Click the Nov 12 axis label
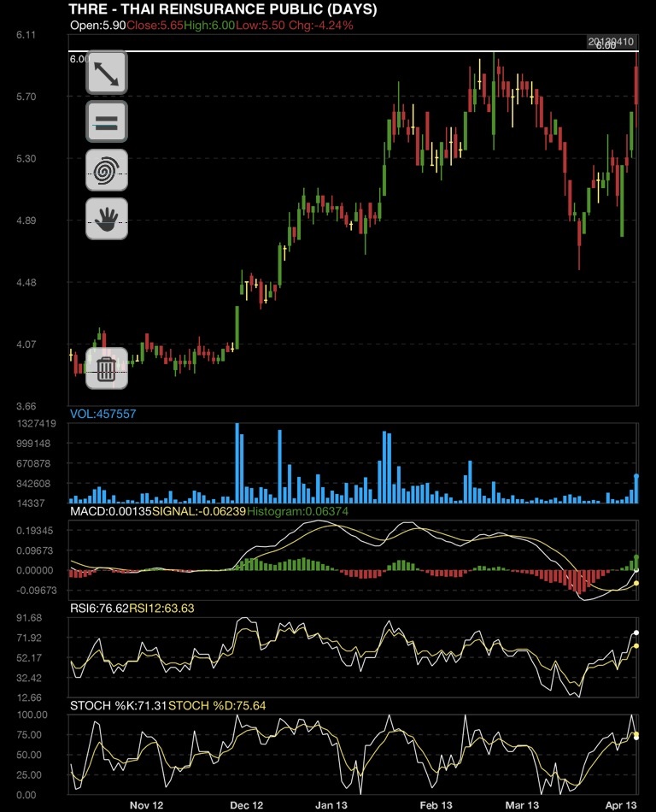 coord(146,805)
